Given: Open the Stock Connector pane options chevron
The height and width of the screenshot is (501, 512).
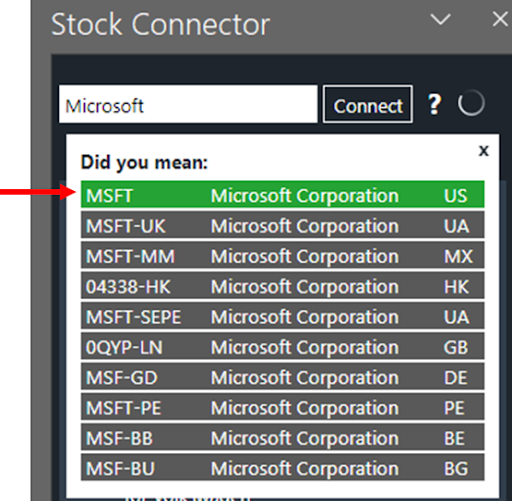Looking at the screenshot, I should (441, 20).
